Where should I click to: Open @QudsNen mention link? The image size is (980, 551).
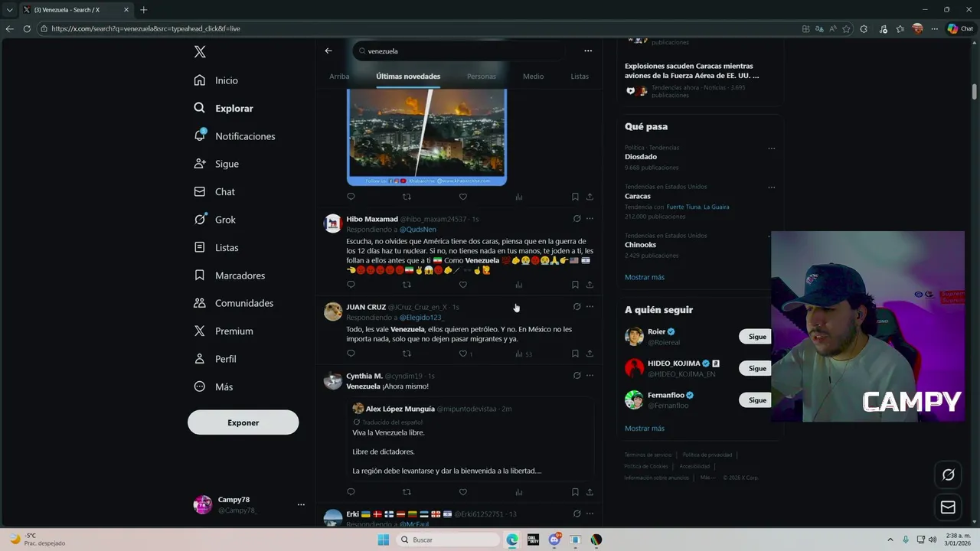[418, 230]
